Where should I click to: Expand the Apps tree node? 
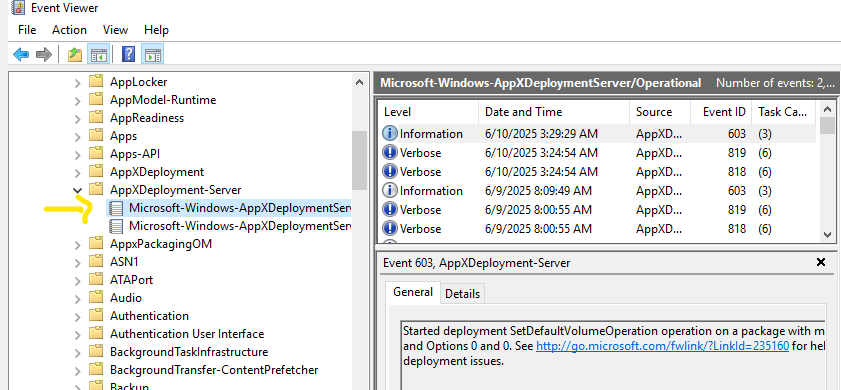click(78, 136)
